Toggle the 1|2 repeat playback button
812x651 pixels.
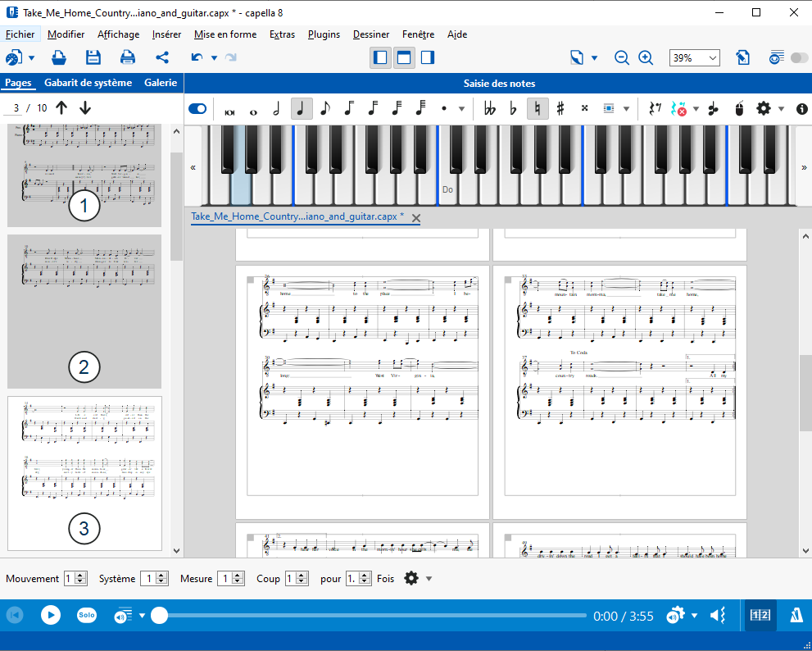760,615
